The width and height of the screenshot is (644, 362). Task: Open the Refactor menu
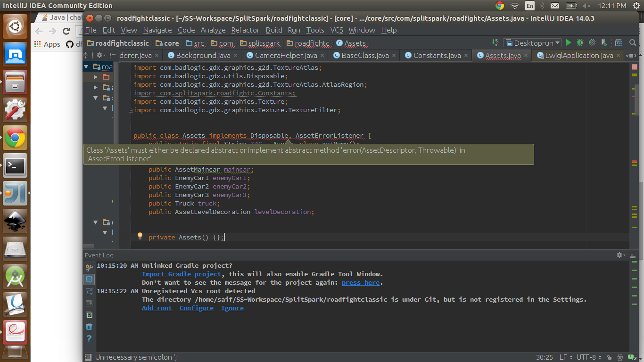point(245,30)
